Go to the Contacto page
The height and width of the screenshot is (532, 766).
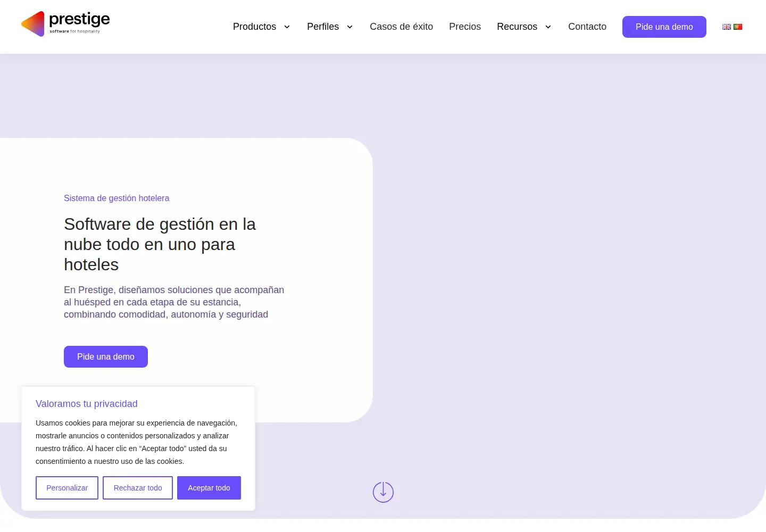pos(587,27)
